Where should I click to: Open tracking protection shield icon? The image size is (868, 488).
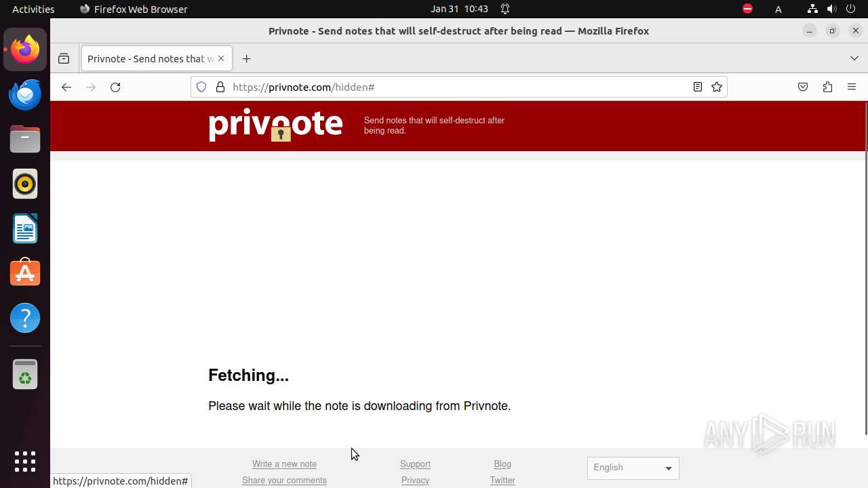pyautogui.click(x=201, y=87)
